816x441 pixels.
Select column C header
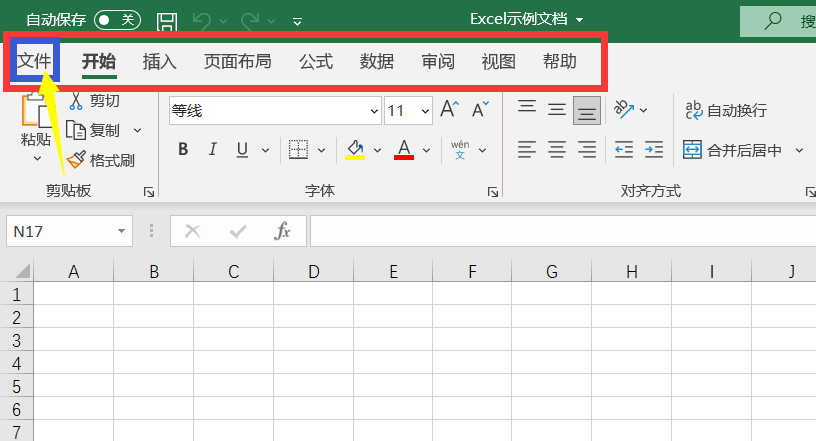[x=234, y=271]
